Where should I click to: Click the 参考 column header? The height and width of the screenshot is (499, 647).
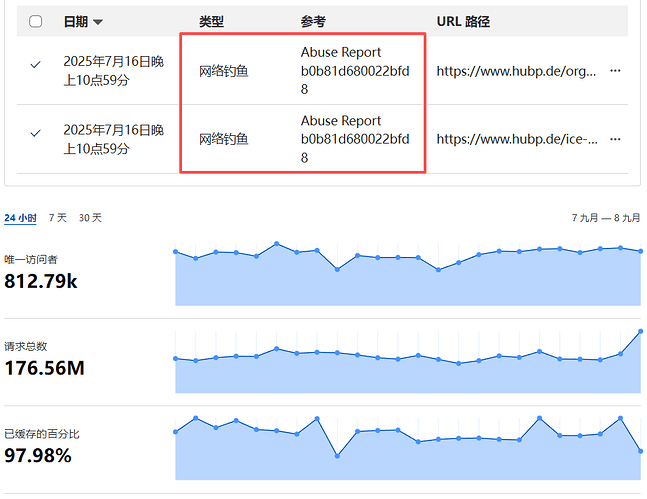313,21
